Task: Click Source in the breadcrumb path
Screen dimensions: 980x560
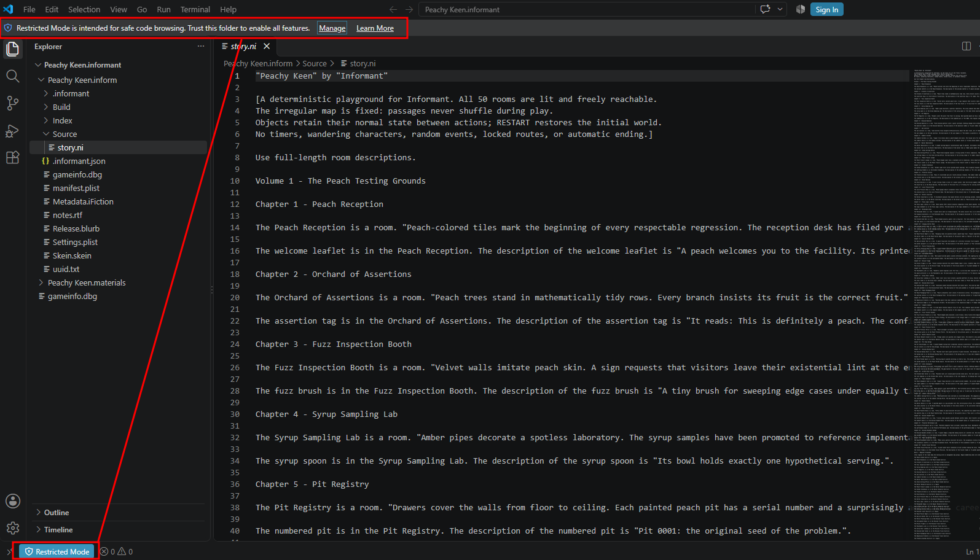Action: pos(315,63)
